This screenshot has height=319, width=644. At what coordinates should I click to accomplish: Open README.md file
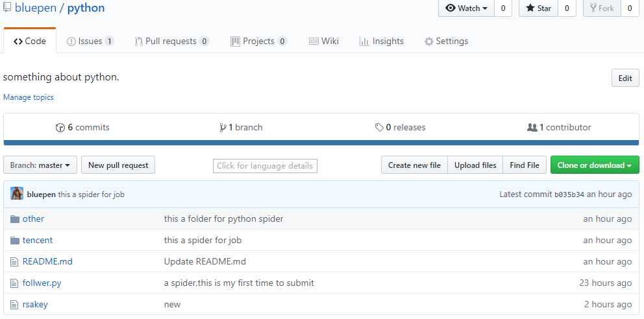click(x=47, y=261)
